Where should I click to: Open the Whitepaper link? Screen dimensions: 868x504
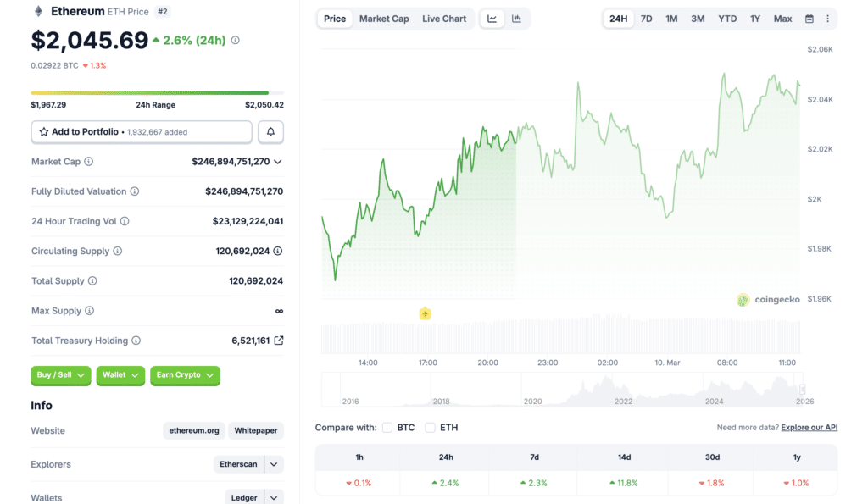pyautogui.click(x=255, y=430)
